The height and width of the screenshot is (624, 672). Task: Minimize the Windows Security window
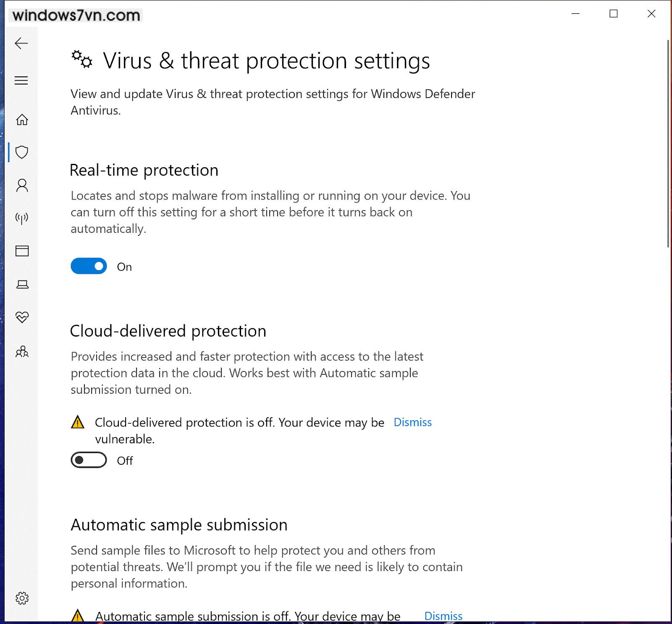point(576,14)
